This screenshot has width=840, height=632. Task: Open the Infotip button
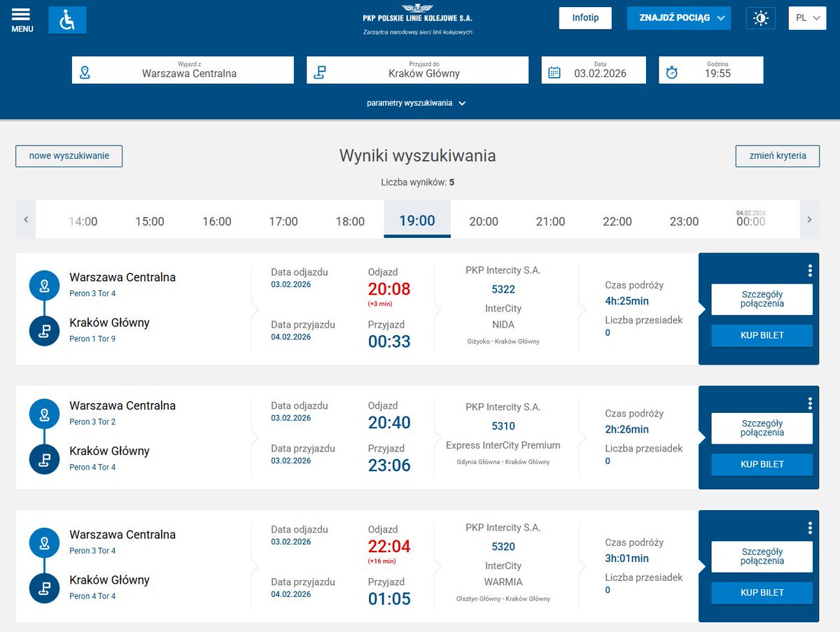pyautogui.click(x=585, y=17)
